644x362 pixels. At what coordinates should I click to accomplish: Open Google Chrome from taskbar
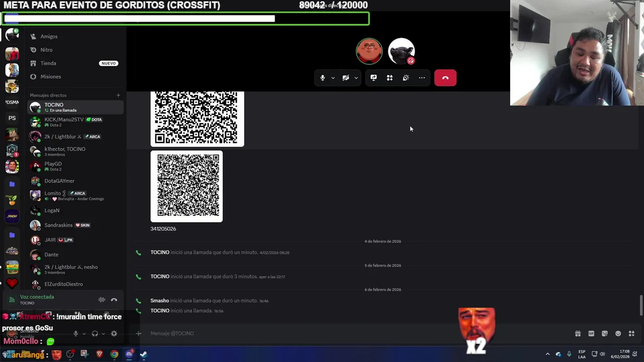[x=114, y=354]
